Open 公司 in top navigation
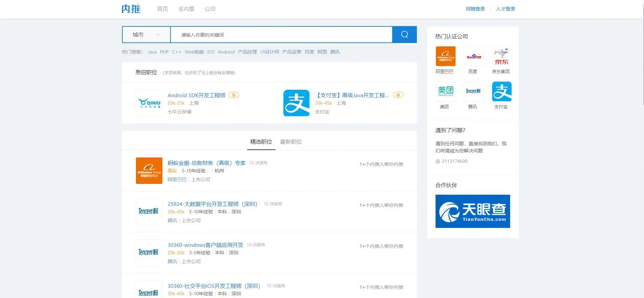Image resolution: width=644 pixels, height=298 pixels. 210,9
